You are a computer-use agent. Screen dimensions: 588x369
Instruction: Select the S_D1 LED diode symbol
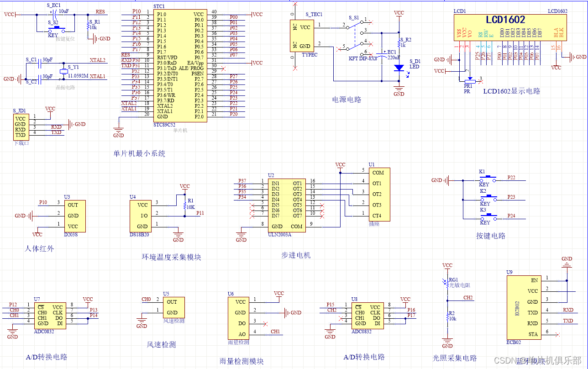(x=399, y=68)
